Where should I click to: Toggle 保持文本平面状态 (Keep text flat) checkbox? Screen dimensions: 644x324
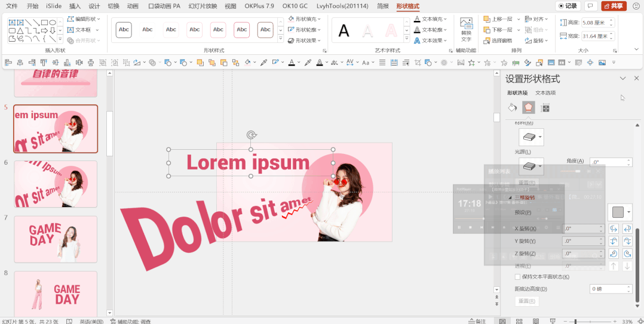tap(517, 277)
